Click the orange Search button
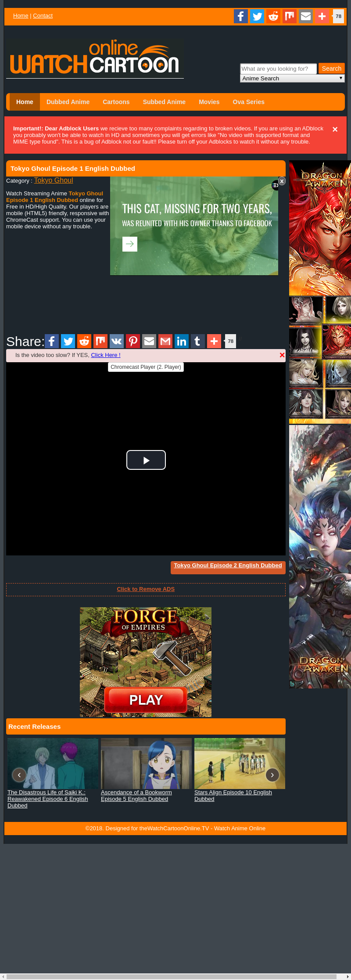 tap(331, 68)
